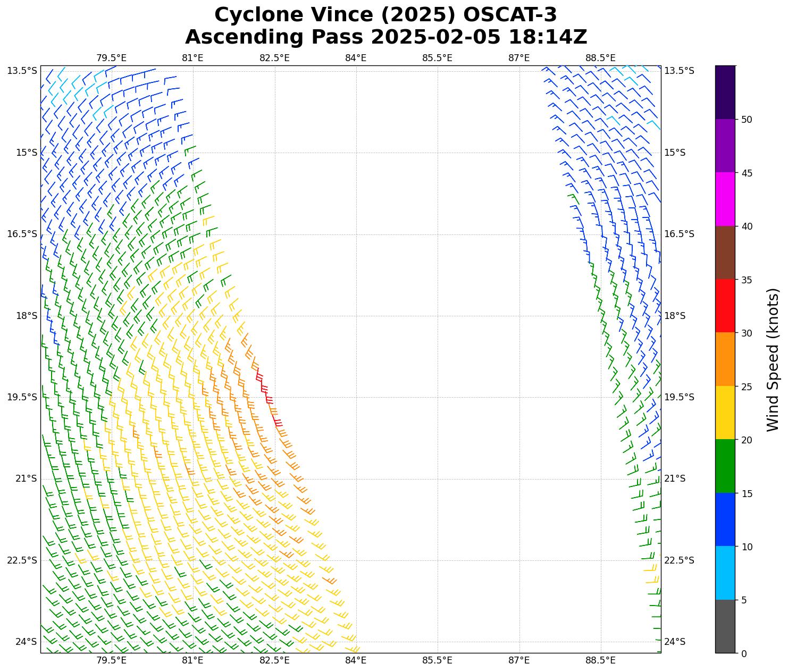The image size is (788, 672).
Task: Click the 21°S label on the left axis
Action: click(x=26, y=478)
